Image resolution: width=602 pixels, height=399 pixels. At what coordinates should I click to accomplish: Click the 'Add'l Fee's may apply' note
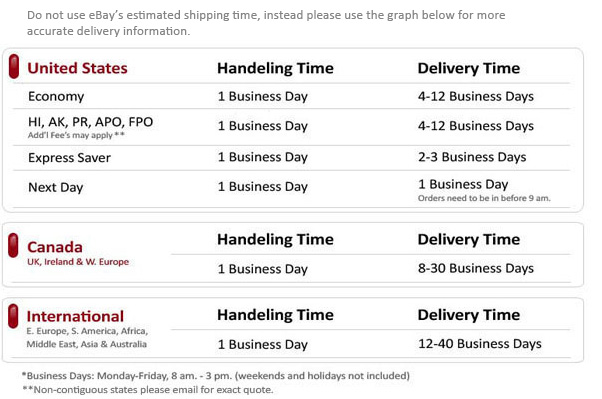[76, 135]
